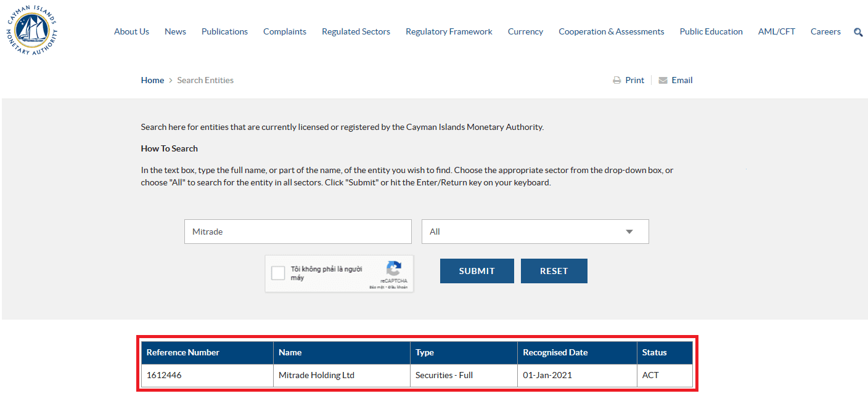The width and height of the screenshot is (868, 404).
Task: Tick the reCAPTCHA not-a-robot checkbox
Action: (278, 273)
